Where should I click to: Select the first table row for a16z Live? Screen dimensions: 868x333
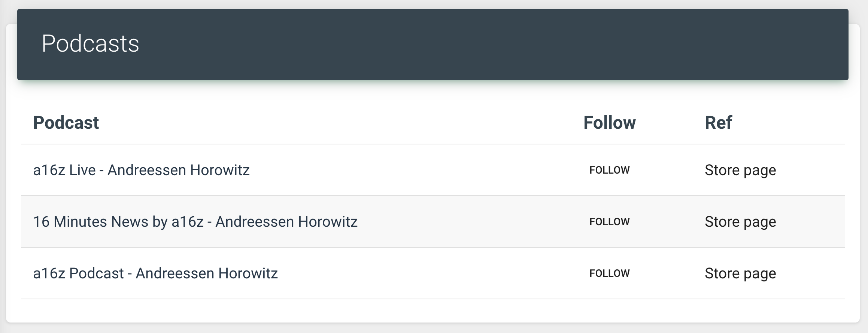(433, 170)
